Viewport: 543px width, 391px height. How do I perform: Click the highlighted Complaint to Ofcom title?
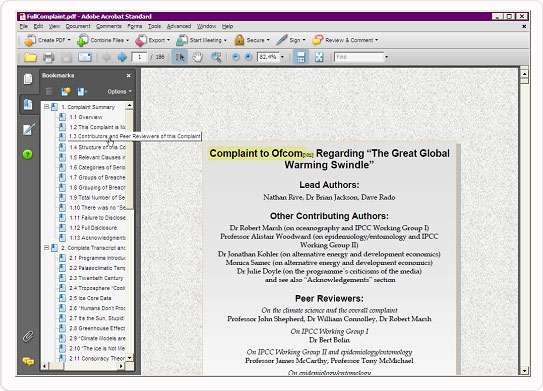point(256,153)
